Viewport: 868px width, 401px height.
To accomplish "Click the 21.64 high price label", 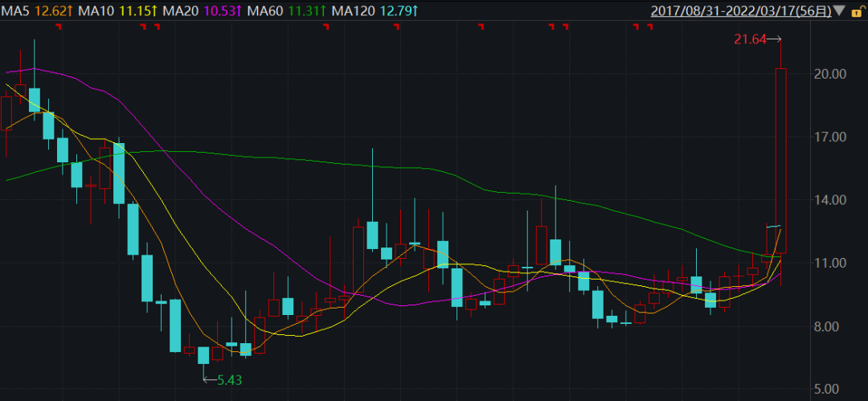I will [749, 39].
